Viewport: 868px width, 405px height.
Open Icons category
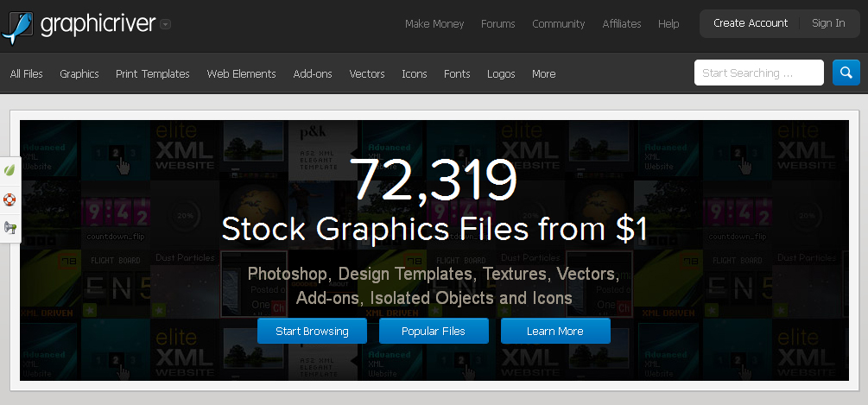415,73
